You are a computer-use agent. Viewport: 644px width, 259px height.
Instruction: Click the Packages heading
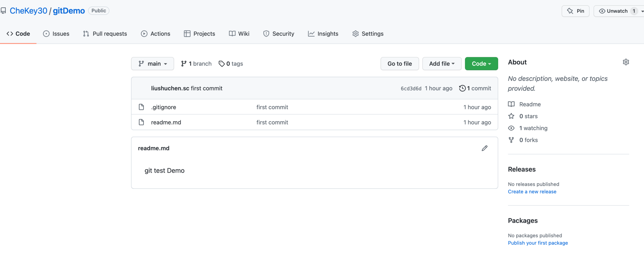[x=523, y=221]
